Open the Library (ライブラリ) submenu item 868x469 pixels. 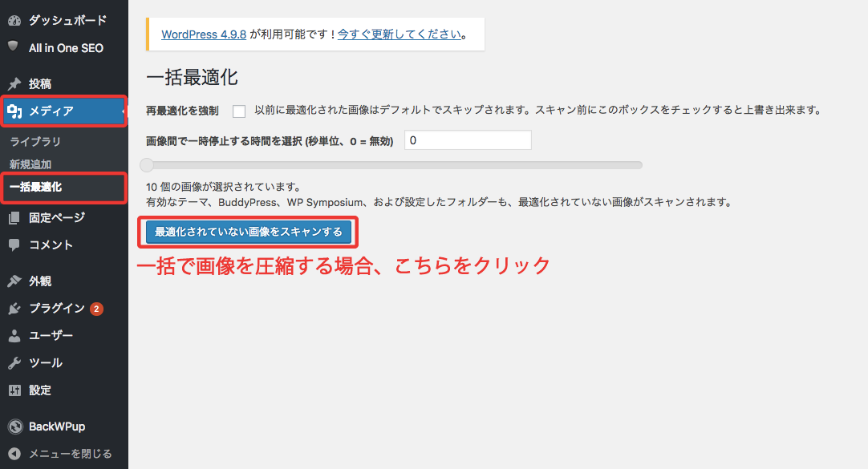[35, 141]
